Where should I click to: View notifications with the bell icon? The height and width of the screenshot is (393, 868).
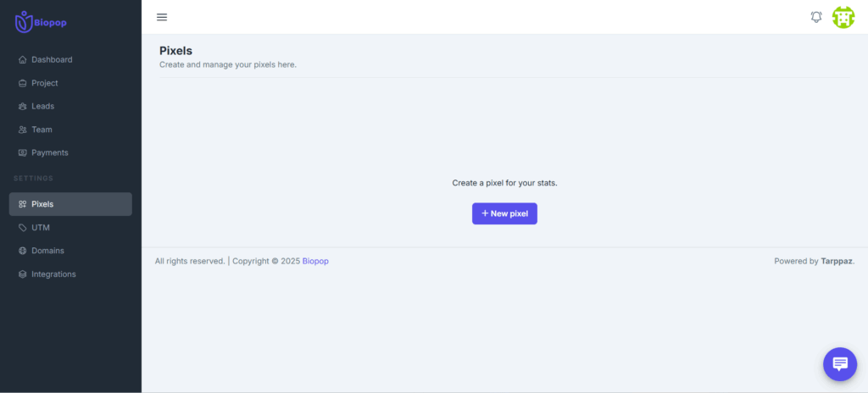(816, 17)
